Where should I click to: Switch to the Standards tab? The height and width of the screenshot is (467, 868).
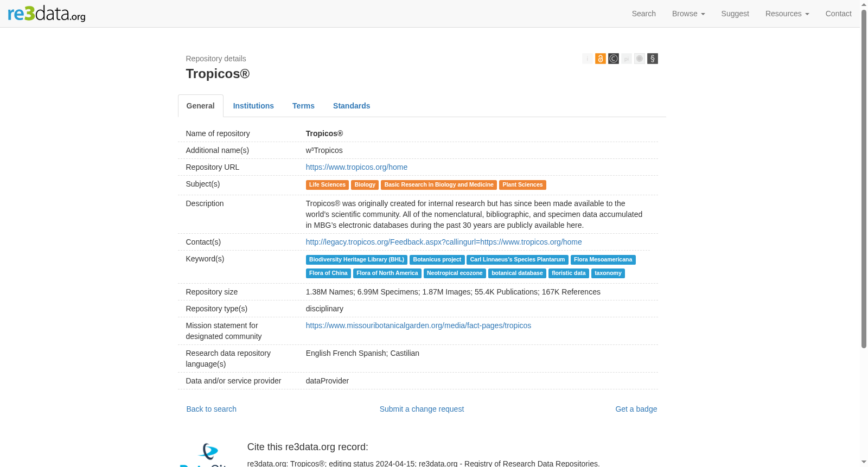[352, 106]
